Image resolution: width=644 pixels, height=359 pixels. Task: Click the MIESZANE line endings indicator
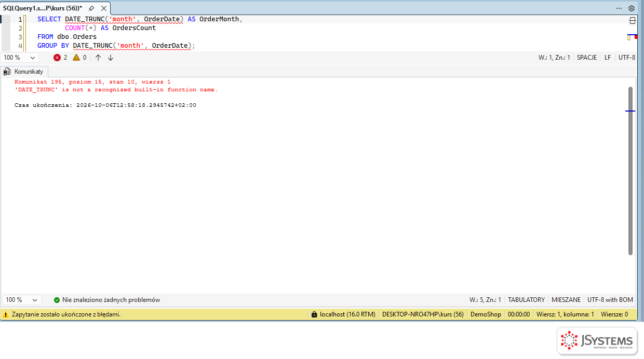[x=566, y=300]
